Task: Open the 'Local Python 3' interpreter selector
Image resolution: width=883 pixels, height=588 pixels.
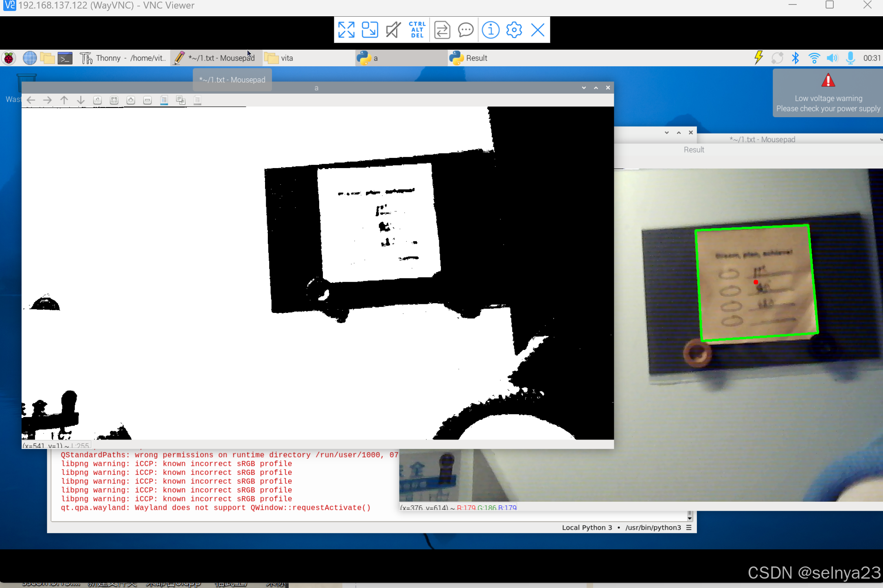Action: pyautogui.click(x=627, y=527)
